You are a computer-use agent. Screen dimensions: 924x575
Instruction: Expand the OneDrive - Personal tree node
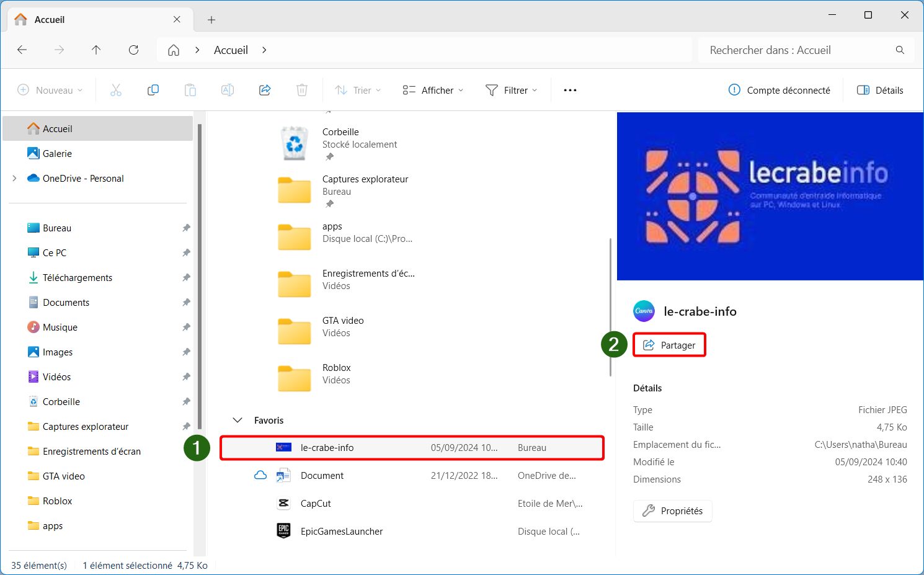[x=14, y=178]
